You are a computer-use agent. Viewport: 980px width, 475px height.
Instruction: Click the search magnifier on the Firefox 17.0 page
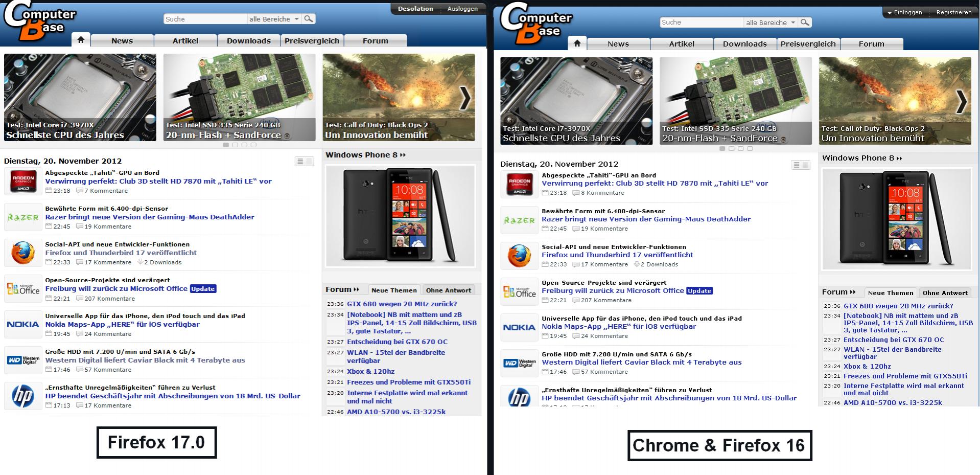point(309,19)
